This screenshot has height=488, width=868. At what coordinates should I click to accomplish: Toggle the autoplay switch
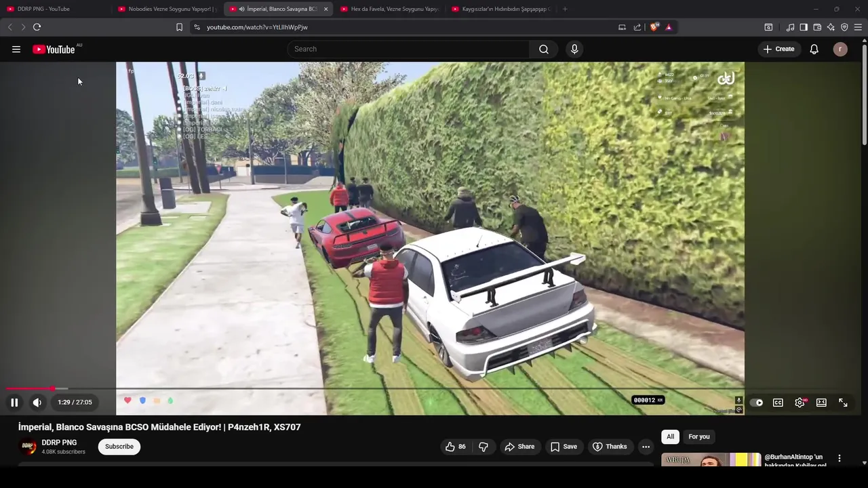coord(757,403)
